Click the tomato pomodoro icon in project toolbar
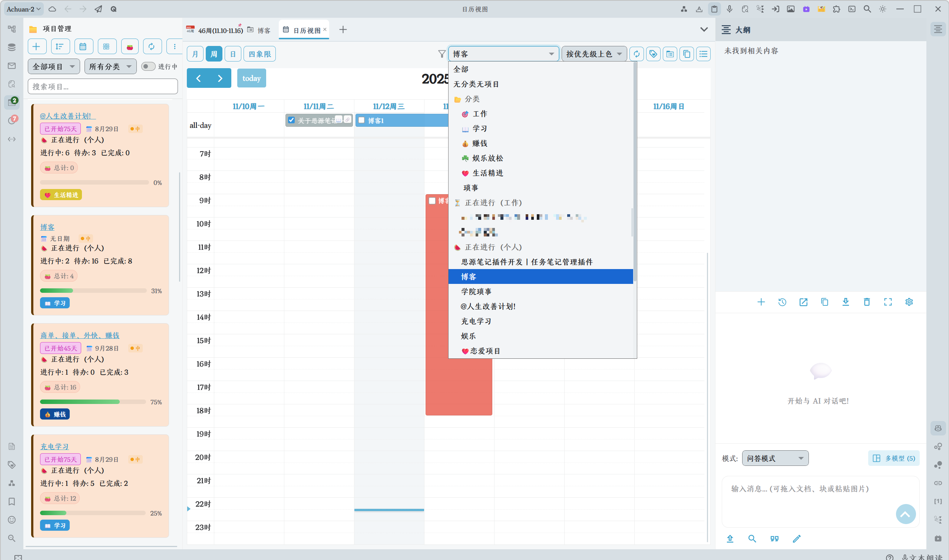The width and height of the screenshot is (949, 560). (x=130, y=47)
